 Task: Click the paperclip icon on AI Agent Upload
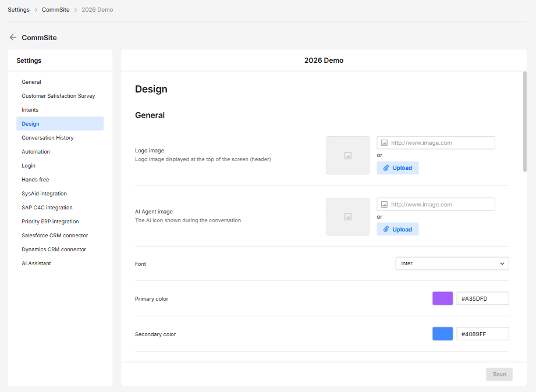pyautogui.click(x=386, y=229)
